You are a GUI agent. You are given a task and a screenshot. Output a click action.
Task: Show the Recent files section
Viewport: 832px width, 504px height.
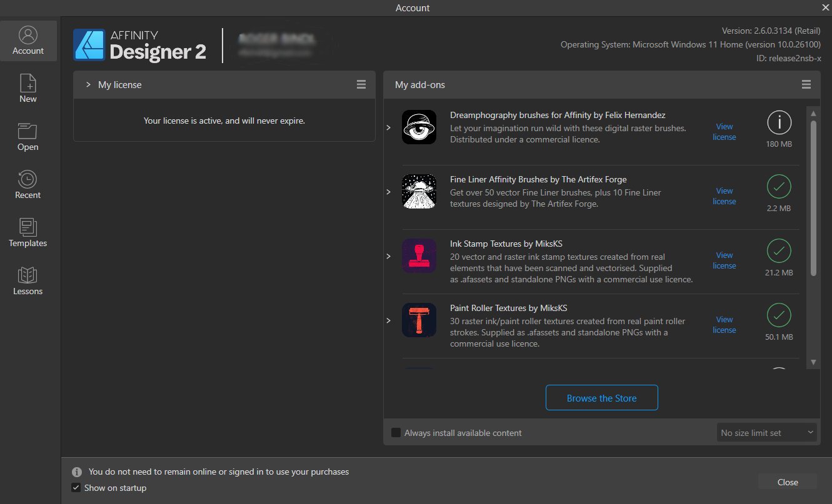click(28, 185)
